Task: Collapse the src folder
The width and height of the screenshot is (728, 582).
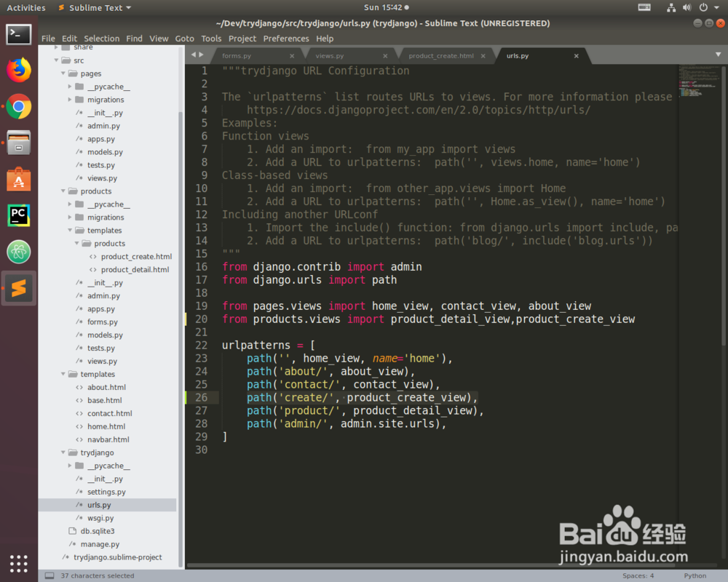Action: (x=57, y=60)
